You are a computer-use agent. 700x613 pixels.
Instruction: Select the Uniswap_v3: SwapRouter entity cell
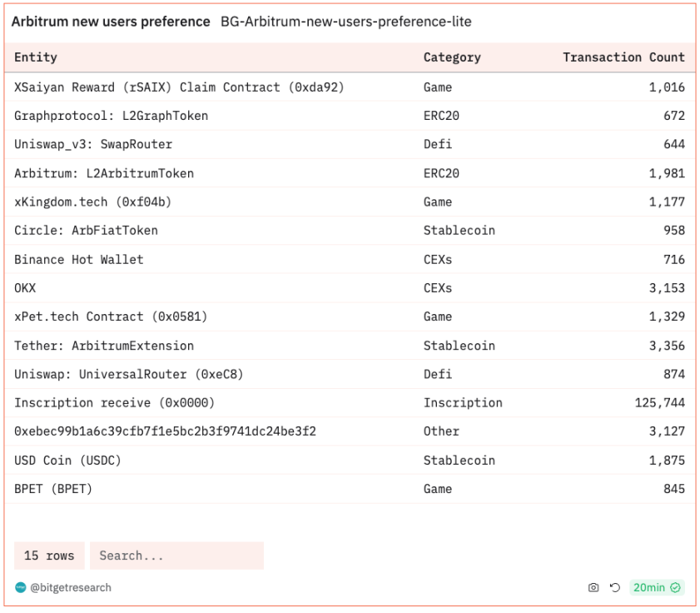click(x=93, y=144)
